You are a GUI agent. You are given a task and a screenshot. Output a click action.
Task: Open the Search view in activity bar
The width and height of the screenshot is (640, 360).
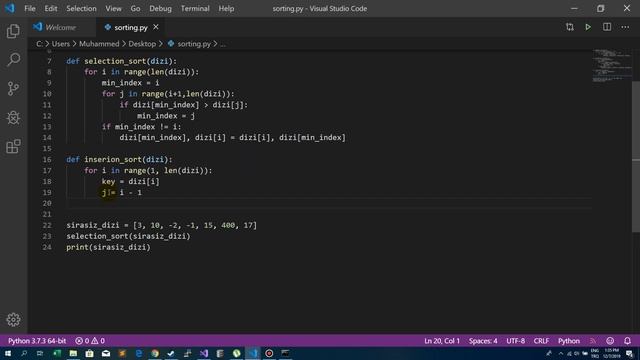[x=13, y=60]
